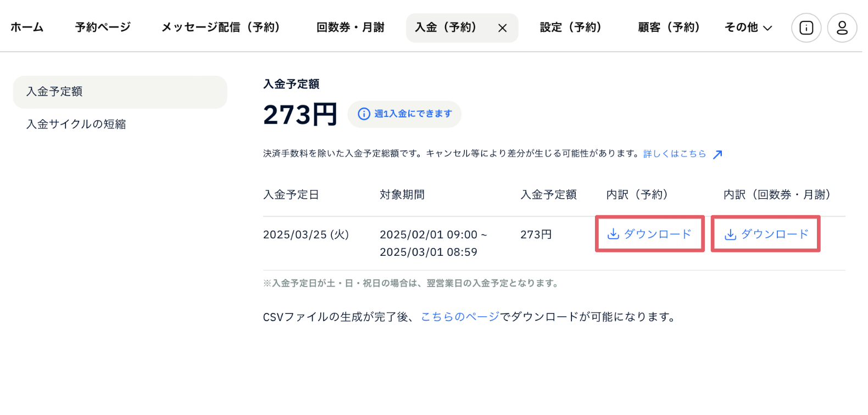Open the info icon in top bar
This screenshot has width=868, height=415.
(x=806, y=27)
